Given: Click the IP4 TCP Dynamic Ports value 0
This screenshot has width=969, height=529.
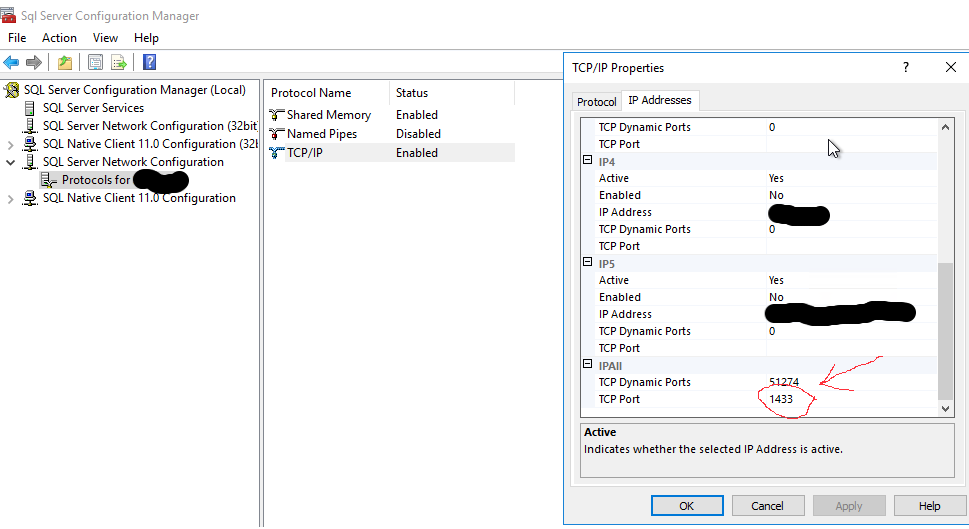Looking at the screenshot, I should 772,229.
